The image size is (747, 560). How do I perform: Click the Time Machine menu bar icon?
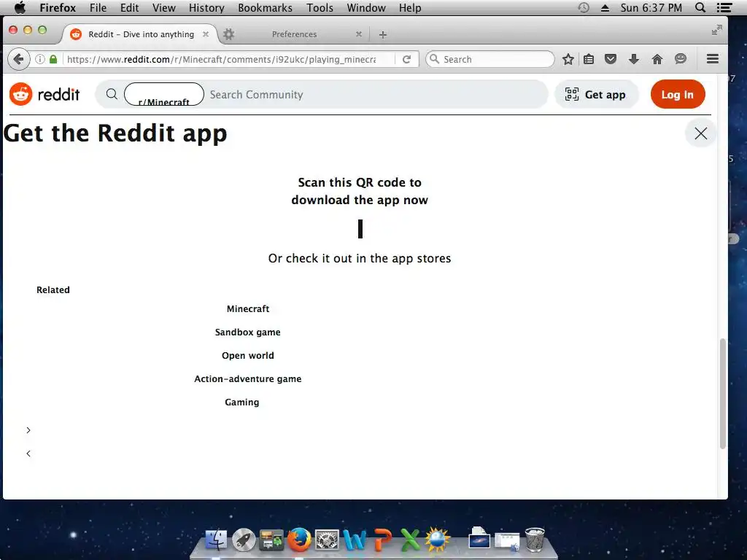584,7
